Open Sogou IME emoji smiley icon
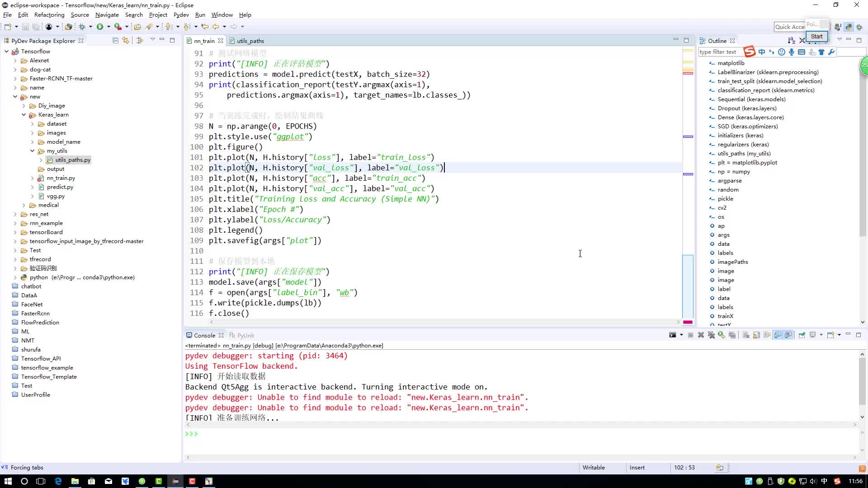868x488 pixels. 782,52
